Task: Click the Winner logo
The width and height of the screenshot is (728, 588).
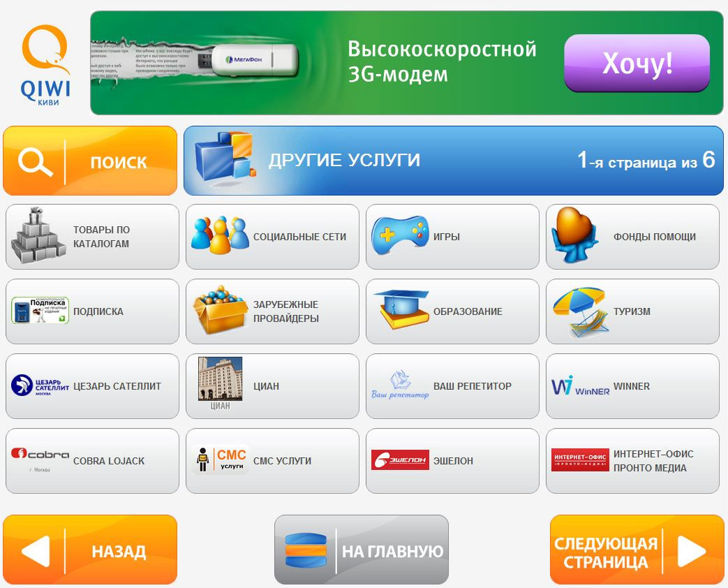Action: point(580,385)
